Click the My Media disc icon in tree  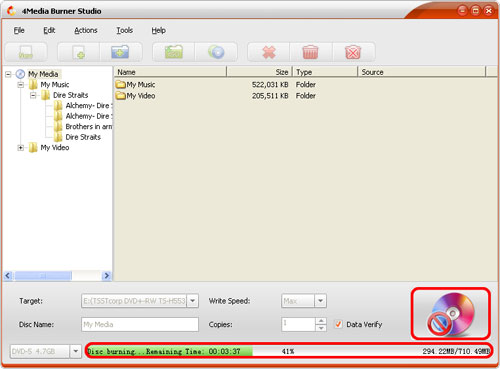(x=20, y=74)
